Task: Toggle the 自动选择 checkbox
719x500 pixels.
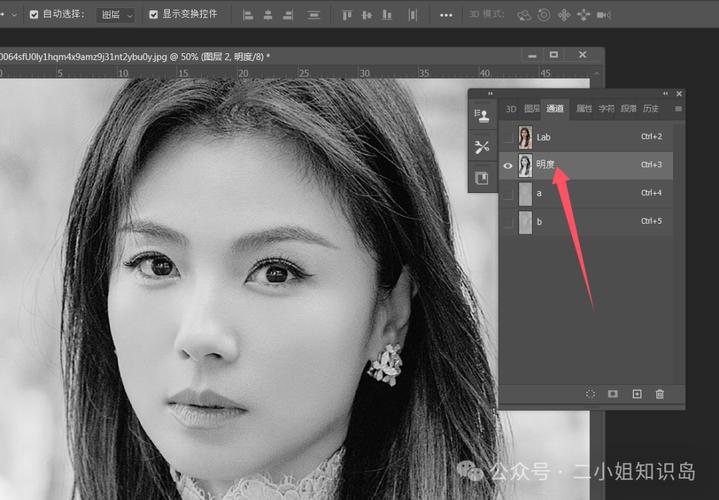Action: click(34, 15)
